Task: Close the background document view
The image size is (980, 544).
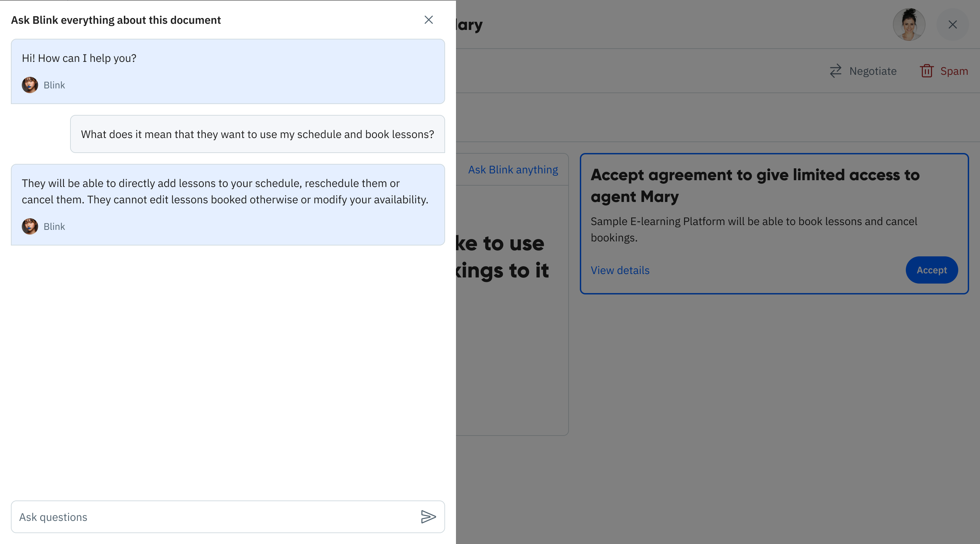Action: point(953,25)
